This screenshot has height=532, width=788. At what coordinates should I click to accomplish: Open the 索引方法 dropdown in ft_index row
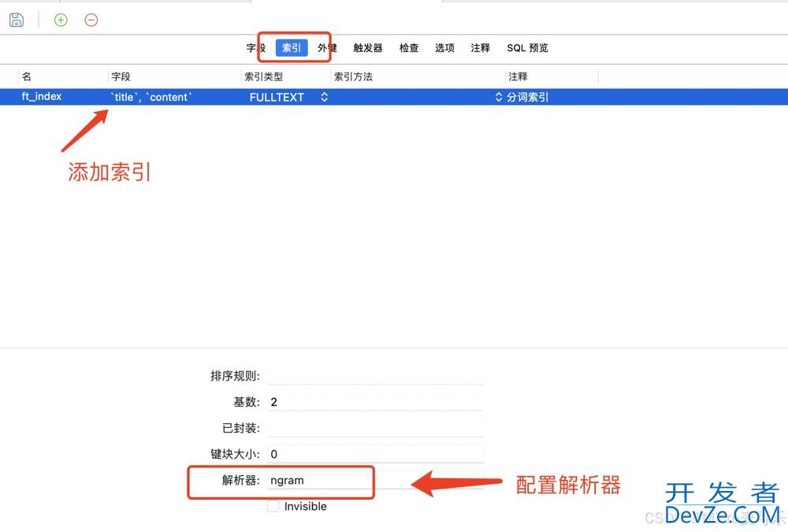[x=499, y=97]
